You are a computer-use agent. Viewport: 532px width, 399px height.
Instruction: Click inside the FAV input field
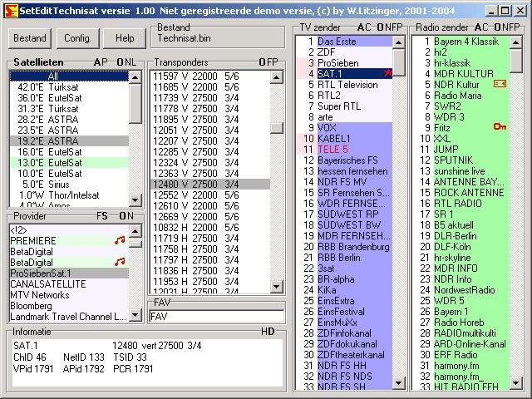coord(216,316)
